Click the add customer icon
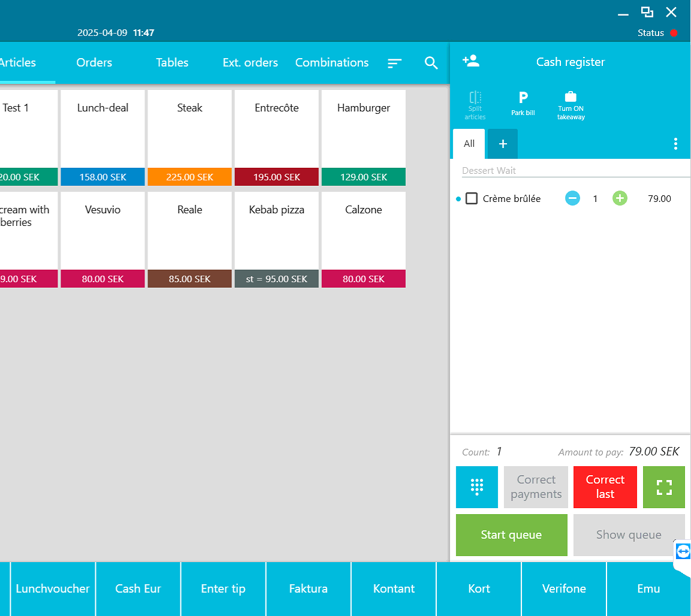This screenshot has width=691, height=616. pos(471,61)
